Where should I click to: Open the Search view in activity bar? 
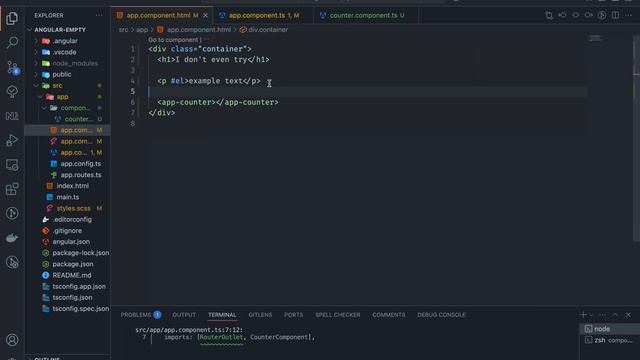pyautogui.click(x=12, y=42)
